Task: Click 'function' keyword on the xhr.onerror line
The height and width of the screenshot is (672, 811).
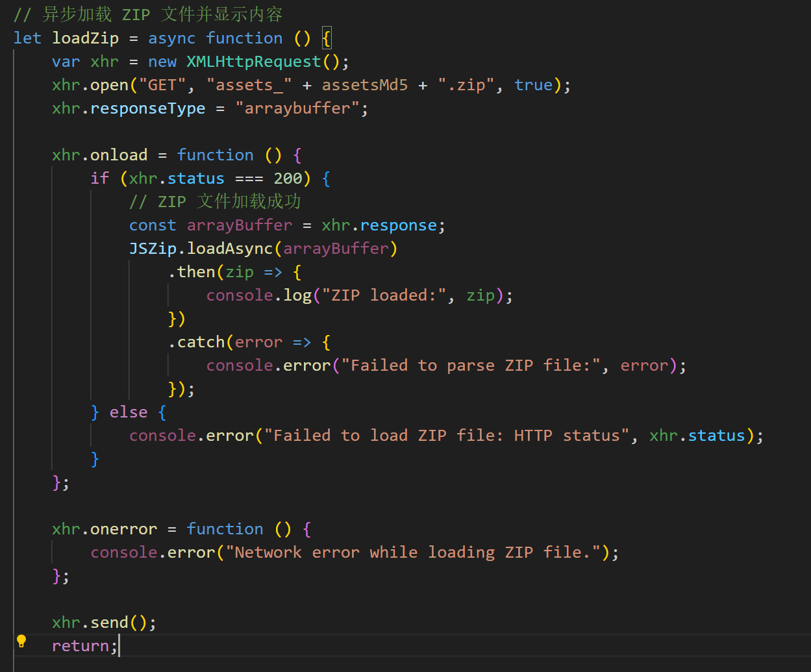Action: 225,529
